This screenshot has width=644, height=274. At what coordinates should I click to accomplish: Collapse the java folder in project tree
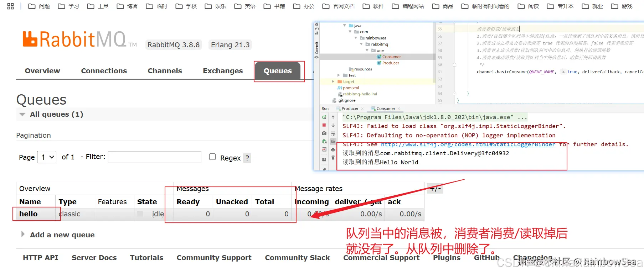345,26
